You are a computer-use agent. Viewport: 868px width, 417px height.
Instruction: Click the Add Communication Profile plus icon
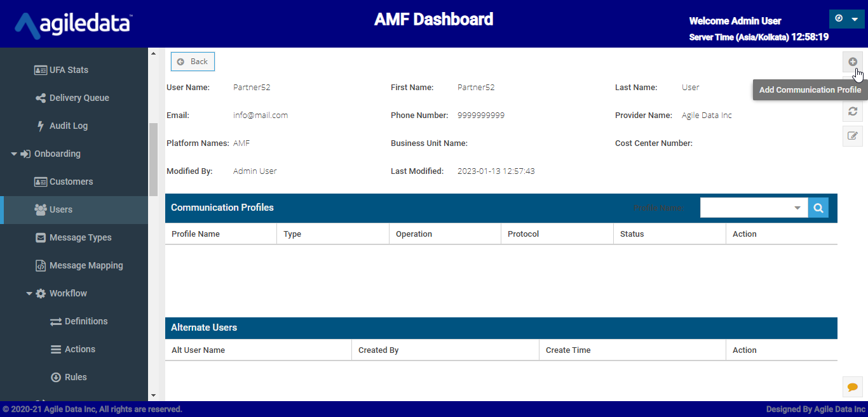click(x=852, y=62)
